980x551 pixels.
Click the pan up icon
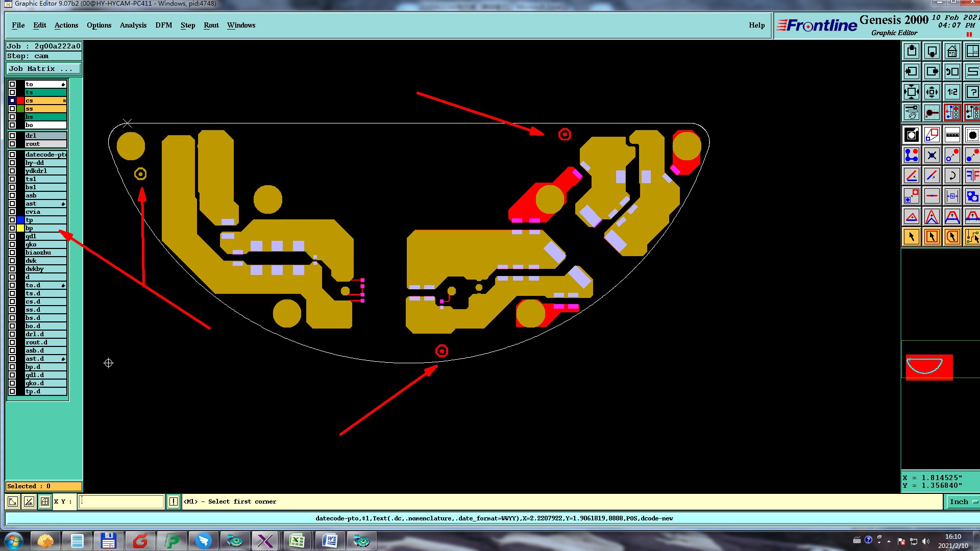(x=912, y=51)
